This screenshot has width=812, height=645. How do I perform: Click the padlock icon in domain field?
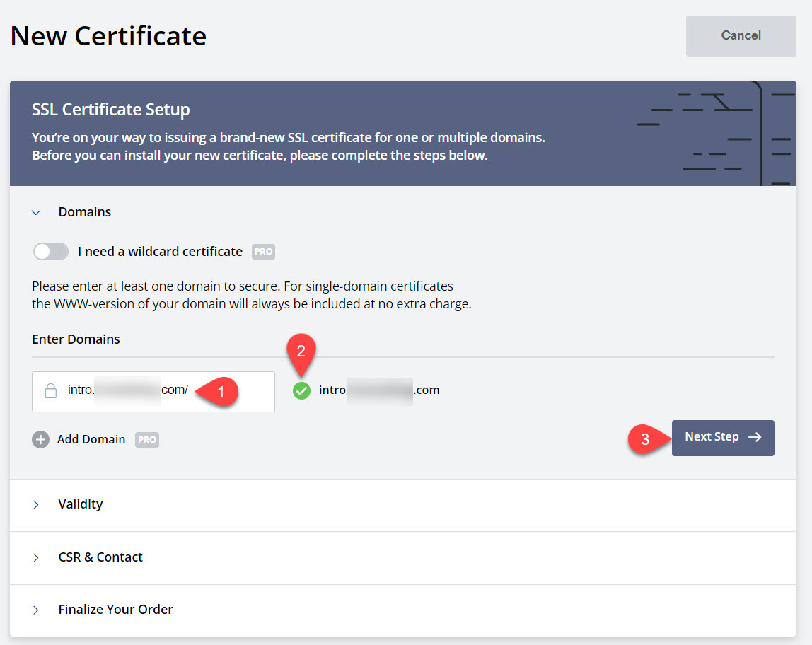coord(50,391)
